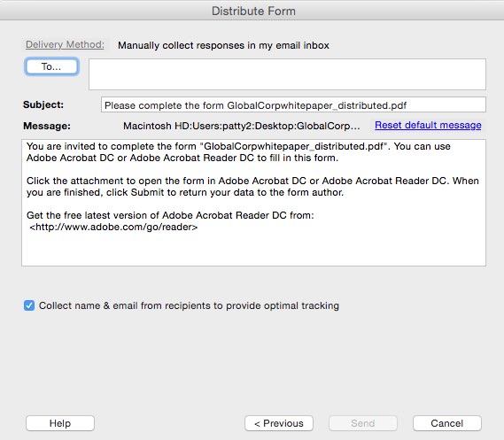Place cursor in 'You are invited' paragraph
This screenshot has height=440, width=504.
[x=238, y=152]
